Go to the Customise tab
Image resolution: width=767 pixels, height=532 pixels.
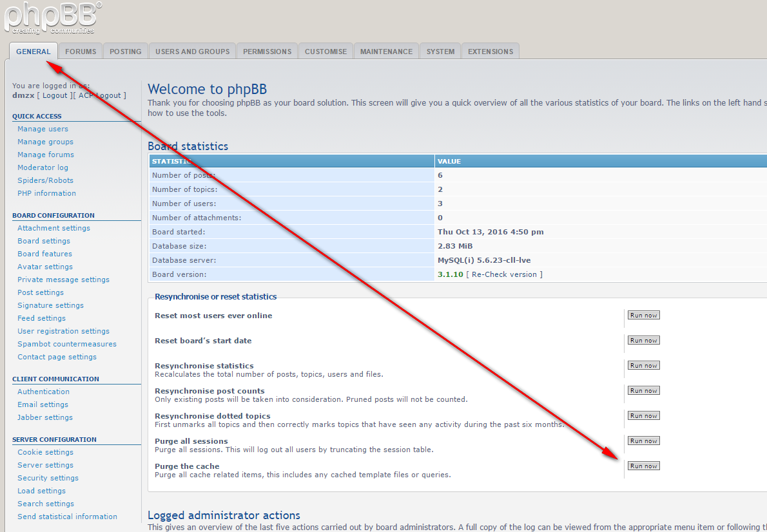[x=325, y=52]
